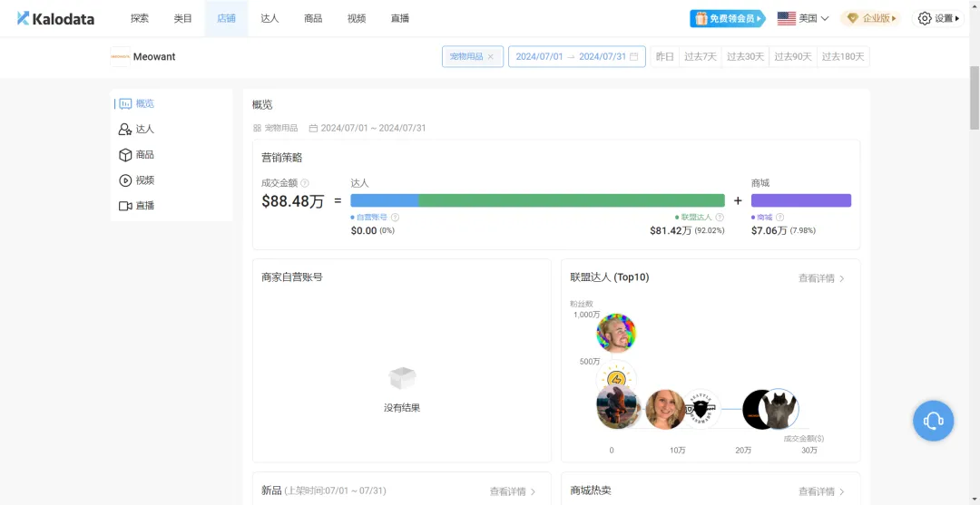Open the 企业版 plan dropdown
Image resolution: width=980 pixels, height=505 pixels.
click(871, 18)
